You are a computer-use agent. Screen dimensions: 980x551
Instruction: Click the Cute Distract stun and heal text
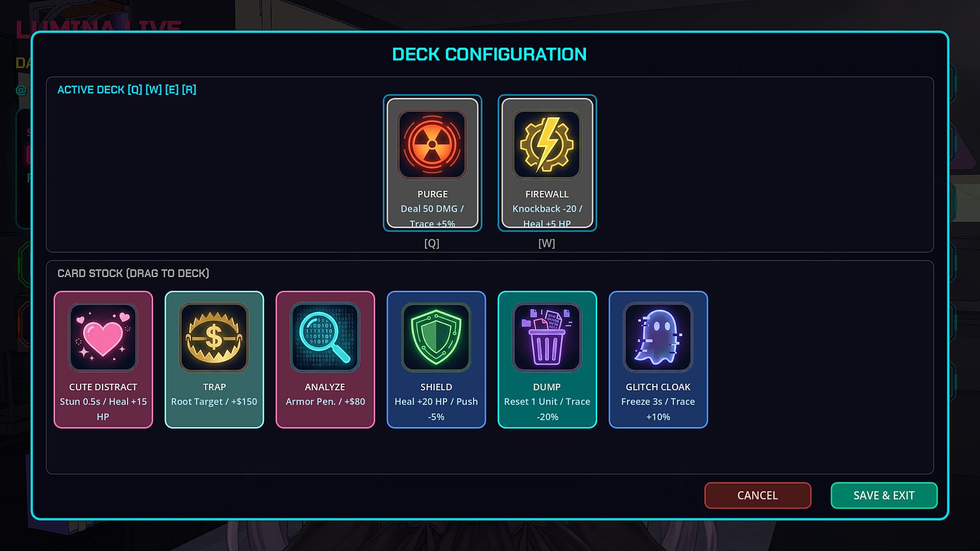(103, 409)
